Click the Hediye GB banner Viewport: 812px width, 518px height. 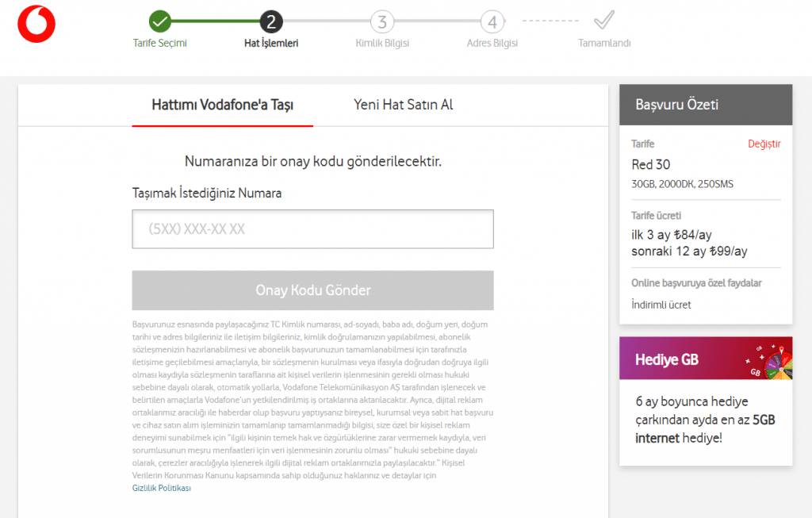[x=706, y=359]
